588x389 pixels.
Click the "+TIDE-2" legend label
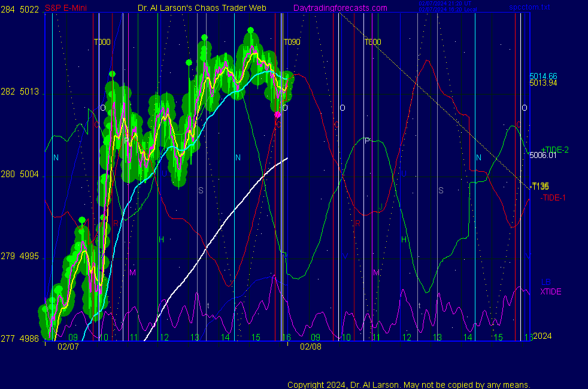click(x=554, y=150)
